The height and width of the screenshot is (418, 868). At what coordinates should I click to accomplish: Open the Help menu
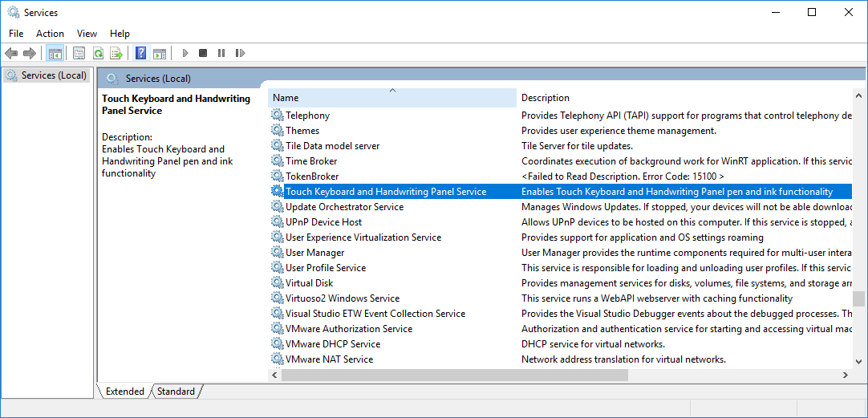pos(120,33)
